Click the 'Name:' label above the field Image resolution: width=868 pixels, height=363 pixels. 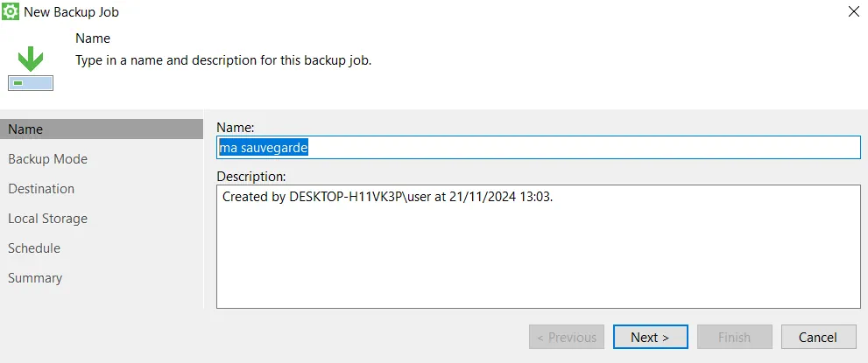point(236,128)
